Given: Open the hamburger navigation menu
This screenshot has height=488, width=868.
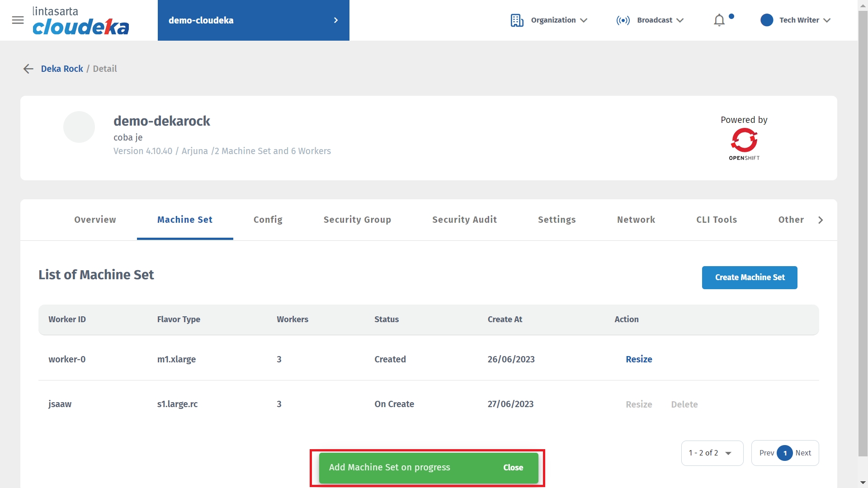Looking at the screenshot, I should tap(18, 20).
